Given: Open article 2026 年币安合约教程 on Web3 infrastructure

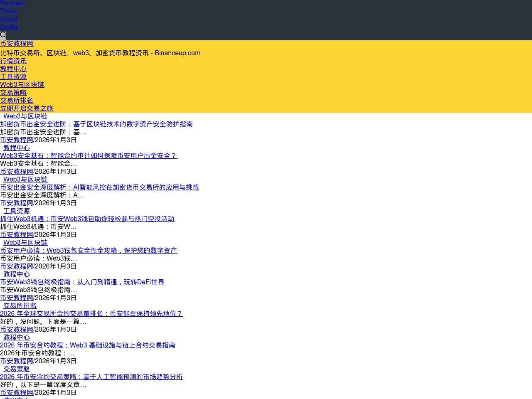Looking at the screenshot, I should click(88, 345).
